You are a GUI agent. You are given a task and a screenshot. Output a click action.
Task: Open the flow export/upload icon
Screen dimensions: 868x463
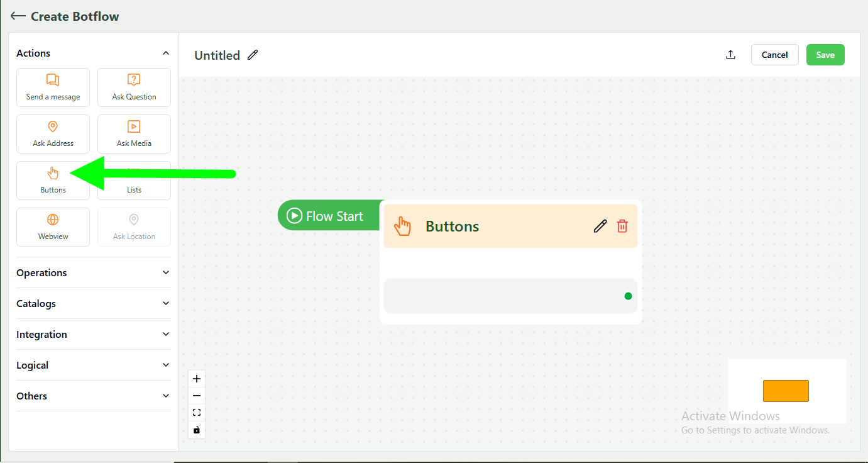click(730, 55)
